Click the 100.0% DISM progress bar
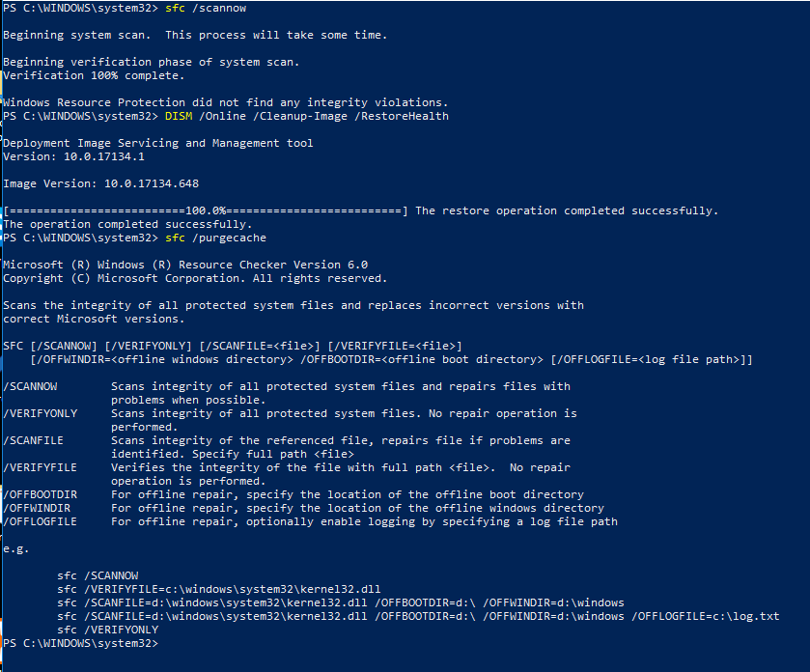Screen dimensions: 810x672 (205, 210)
